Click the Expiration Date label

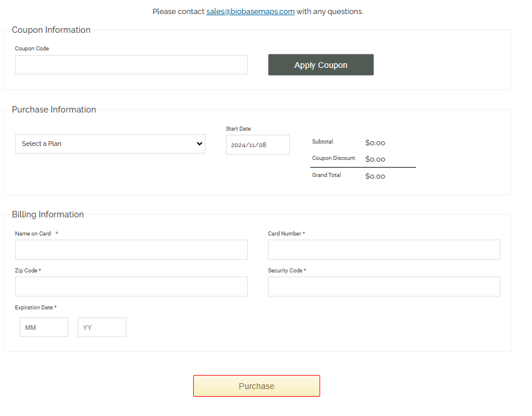pyautogui.click(x=36, y=308)
